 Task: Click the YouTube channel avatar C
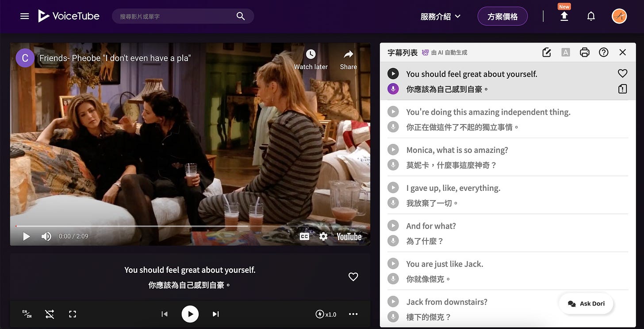(x=25, y=58)
